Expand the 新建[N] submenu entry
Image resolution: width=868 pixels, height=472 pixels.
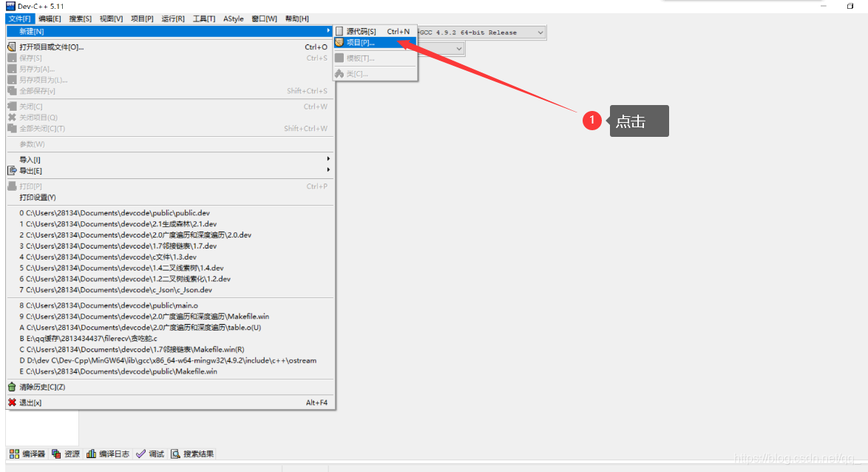tap(169, 32)
